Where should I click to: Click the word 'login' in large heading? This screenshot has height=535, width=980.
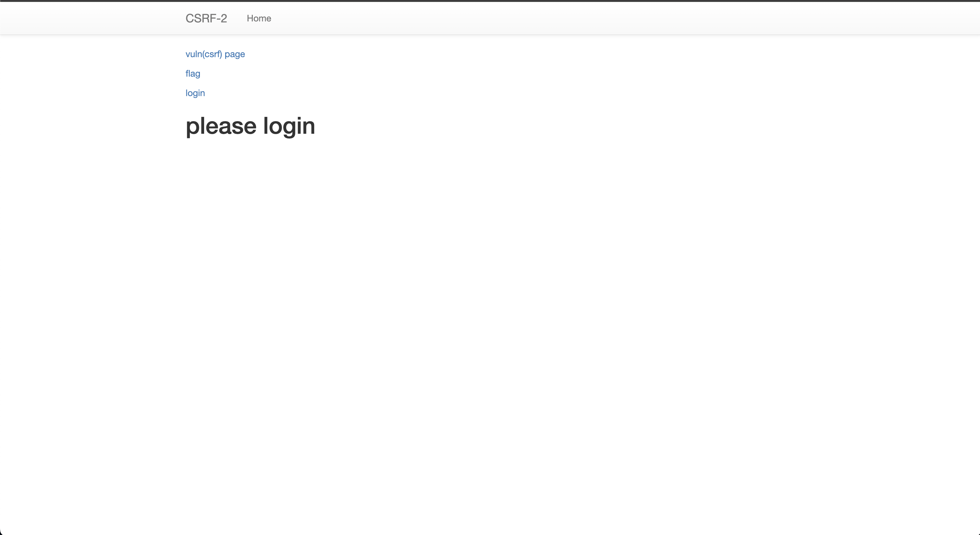[x=289, y=126]
